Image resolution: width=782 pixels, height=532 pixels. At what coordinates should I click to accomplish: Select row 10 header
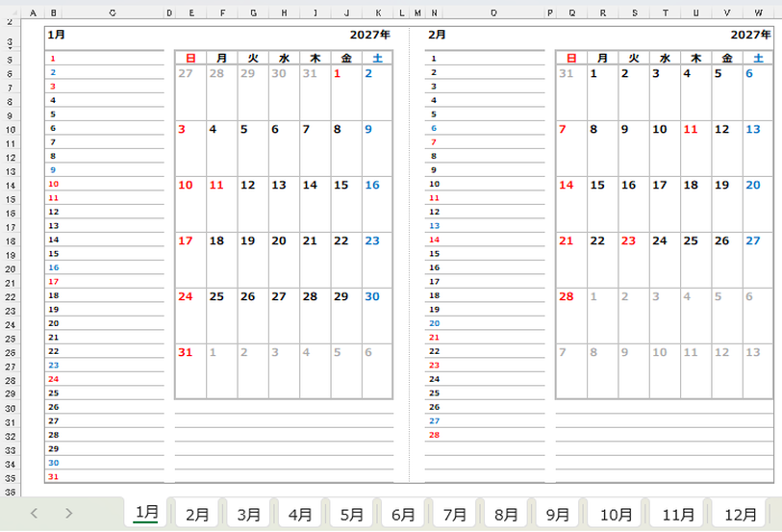10,130
